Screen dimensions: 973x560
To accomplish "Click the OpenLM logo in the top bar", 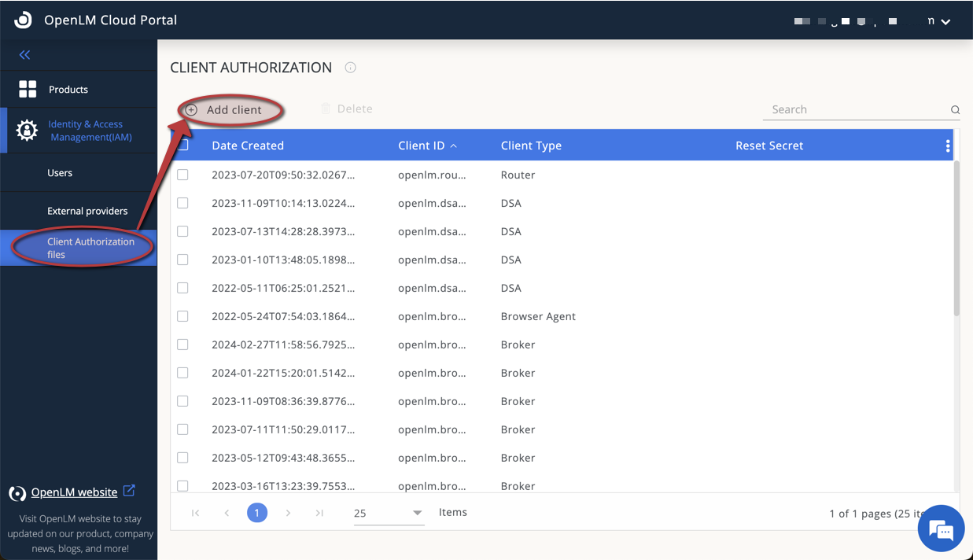I will (x=21, y=20).
